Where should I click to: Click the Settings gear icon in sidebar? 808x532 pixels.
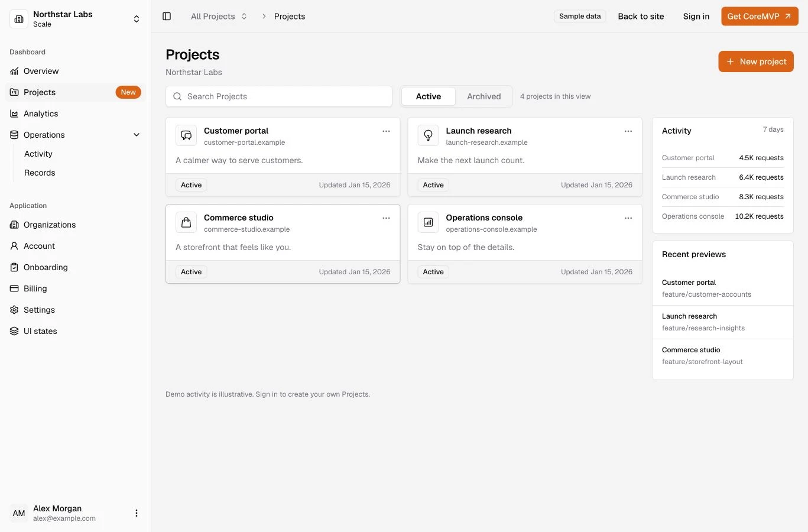[14, 310]
